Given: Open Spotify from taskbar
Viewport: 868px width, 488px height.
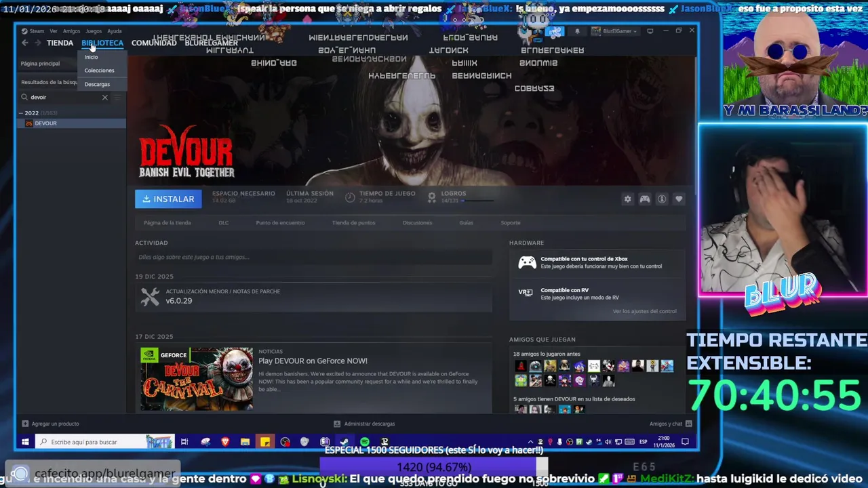Looking at the screenshot, I should (365, 442).
